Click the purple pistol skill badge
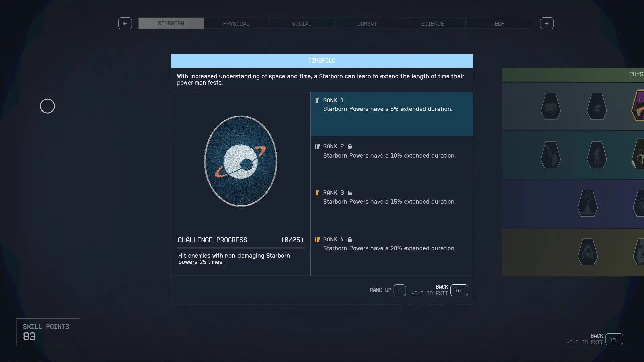The height and width of the screenshot is (362, 644). 638,106
